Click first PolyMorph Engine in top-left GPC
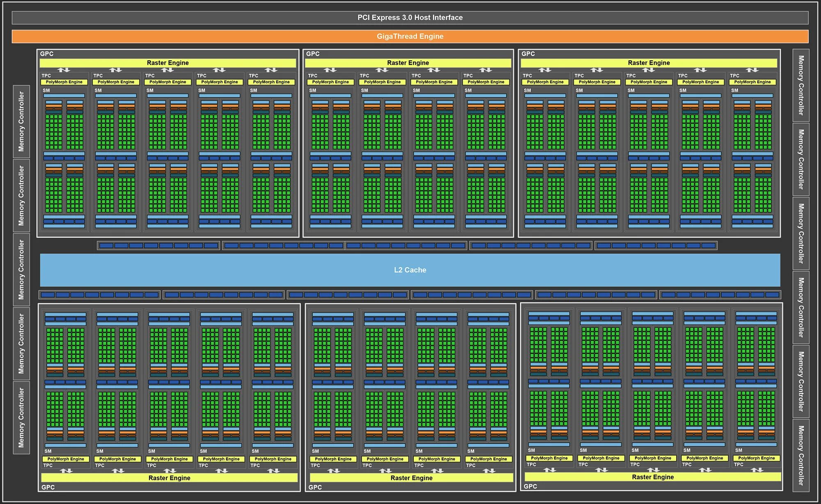Screen dimensions: 821x504 pos(64,82)
